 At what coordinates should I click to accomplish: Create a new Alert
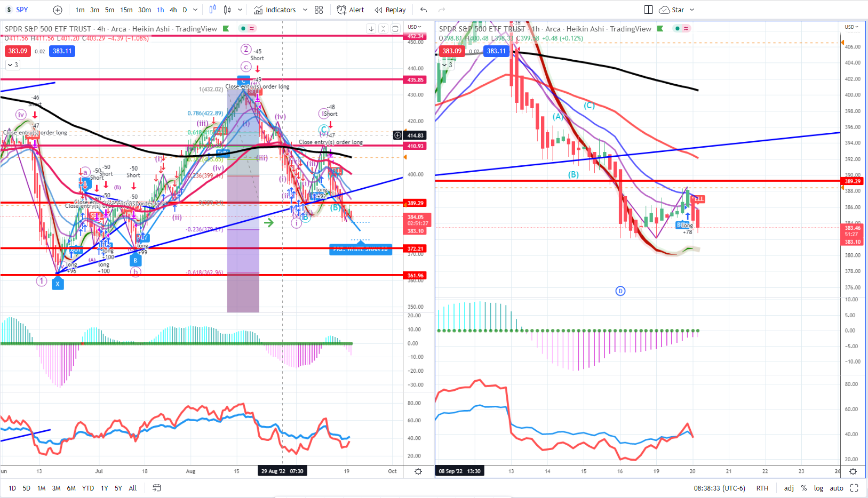tap(351, 10)
